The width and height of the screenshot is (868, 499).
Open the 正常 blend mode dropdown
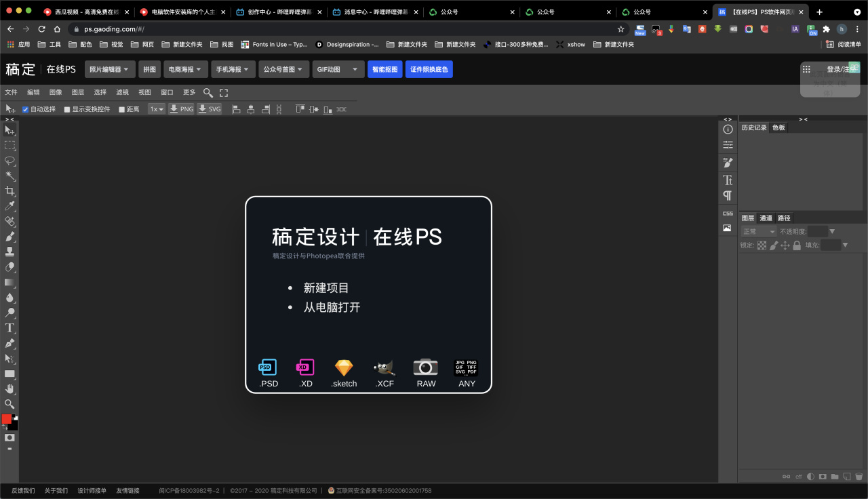coord(757,232)
